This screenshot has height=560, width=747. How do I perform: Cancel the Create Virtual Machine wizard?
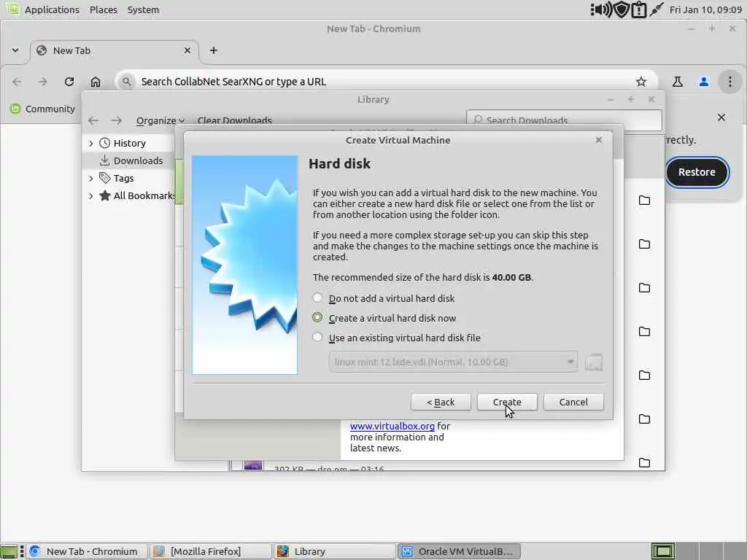tap(573, 402)
